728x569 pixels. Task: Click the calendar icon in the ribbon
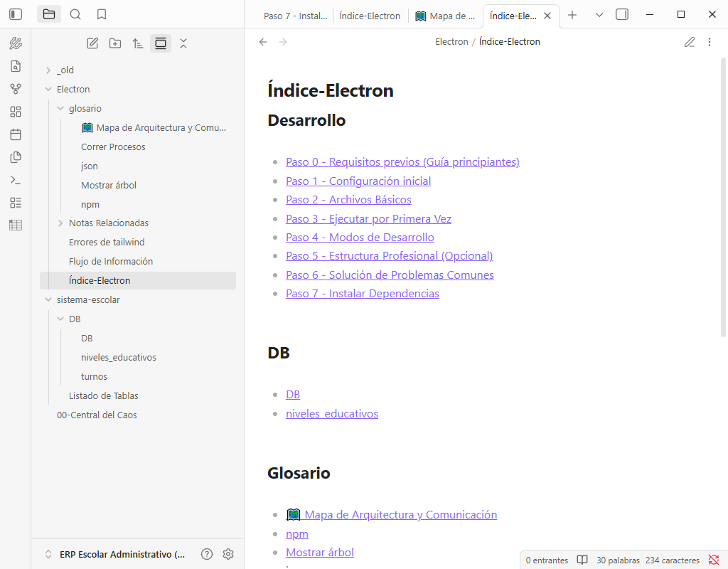tap(16, 134)
